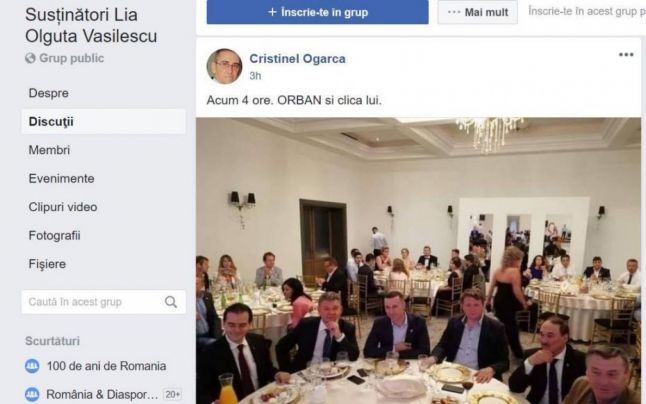
Task: Open the Despre section
Action: click(x=49, y=93)
